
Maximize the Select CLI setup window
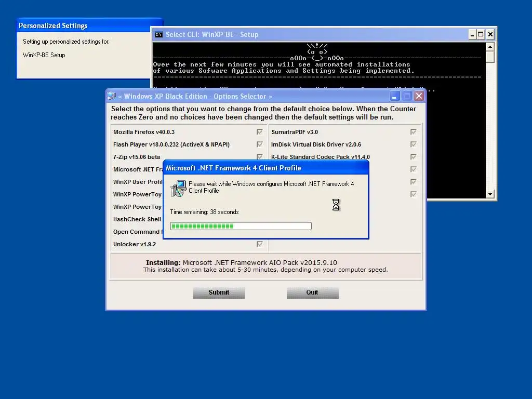(x=481, y=34)
